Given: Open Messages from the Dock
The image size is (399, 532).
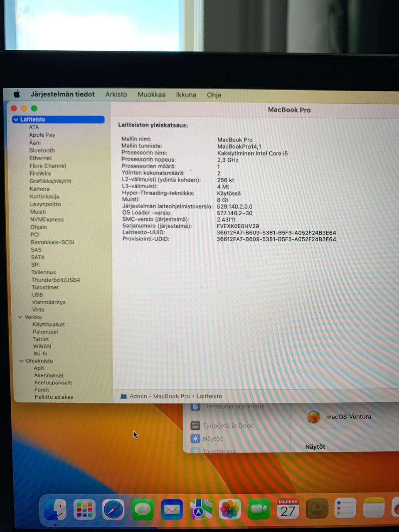Looking at the screenshot, I should pos(143,510).
